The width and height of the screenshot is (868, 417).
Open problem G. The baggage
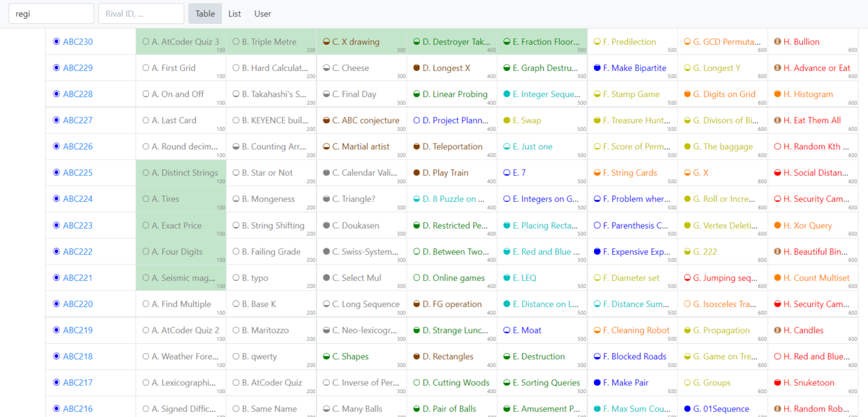pyautogui.click(x=723, y=146)
